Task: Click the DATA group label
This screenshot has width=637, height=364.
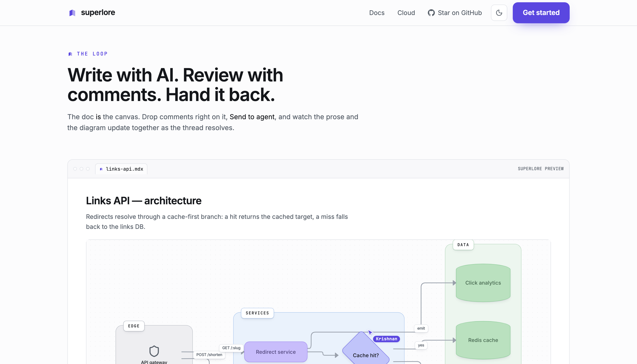Action: pyautogui.click(x=463, y=245)
